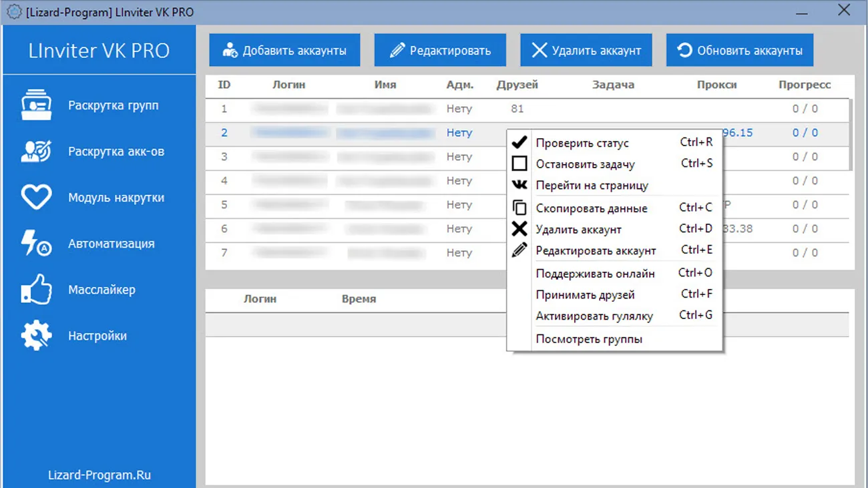Click the Раскрутка акк-ов sidebar icon
868x488 pixels.
(36, 152)
